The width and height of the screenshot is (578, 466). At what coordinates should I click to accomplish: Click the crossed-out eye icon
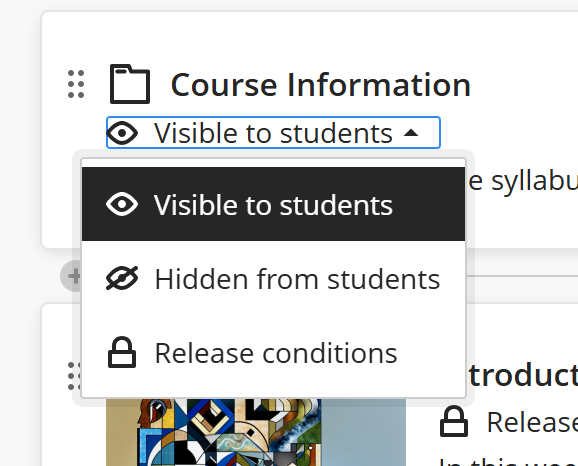(122, 278)
